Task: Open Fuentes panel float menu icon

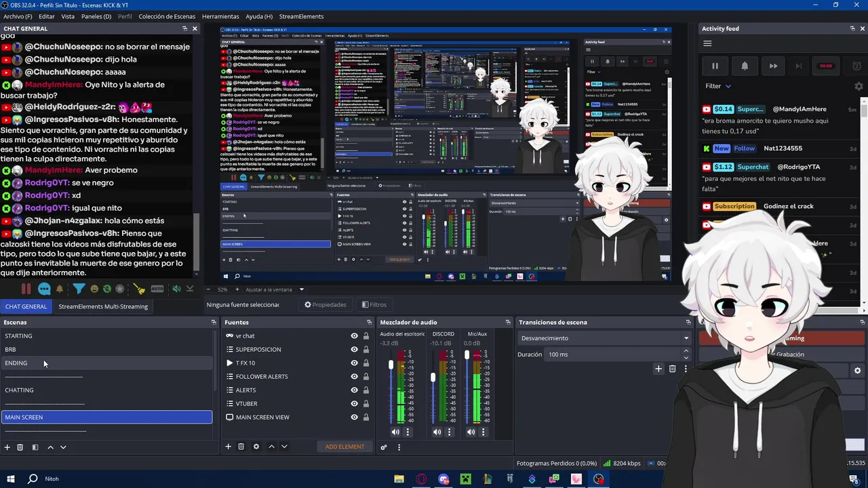Action: [369, 323]
